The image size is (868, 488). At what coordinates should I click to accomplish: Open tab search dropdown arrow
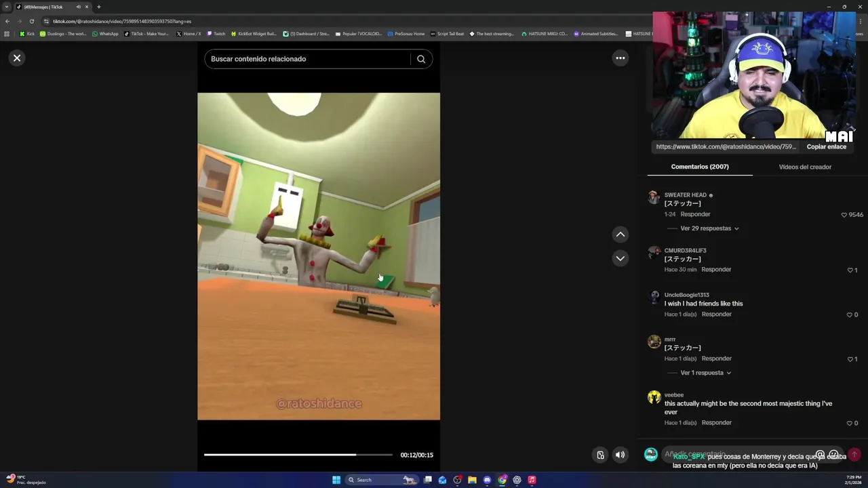[x=7, y=7]
